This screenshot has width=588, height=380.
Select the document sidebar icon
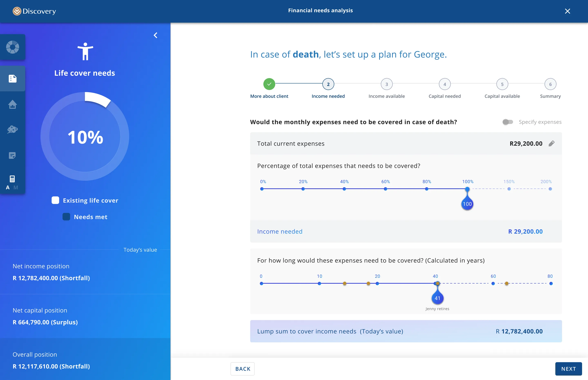(x=13, y=79)
